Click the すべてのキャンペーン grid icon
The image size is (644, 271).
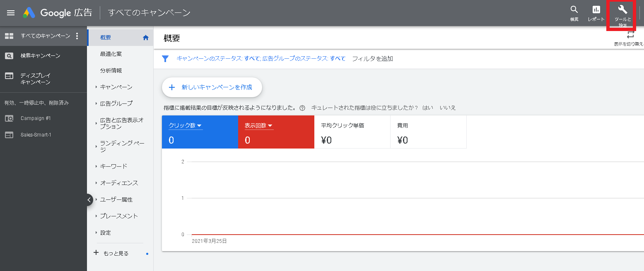pyautogui.click(x=9, y=36)
